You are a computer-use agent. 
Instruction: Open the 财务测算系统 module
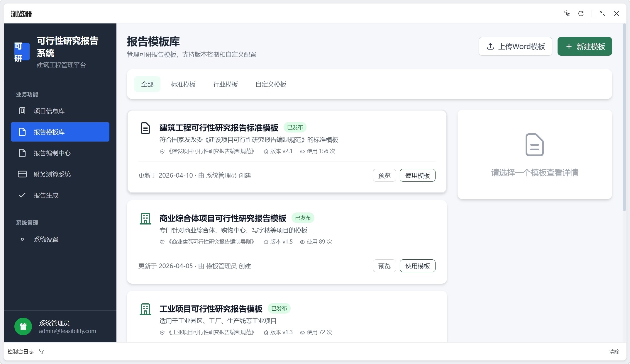[x=52, y=174]
